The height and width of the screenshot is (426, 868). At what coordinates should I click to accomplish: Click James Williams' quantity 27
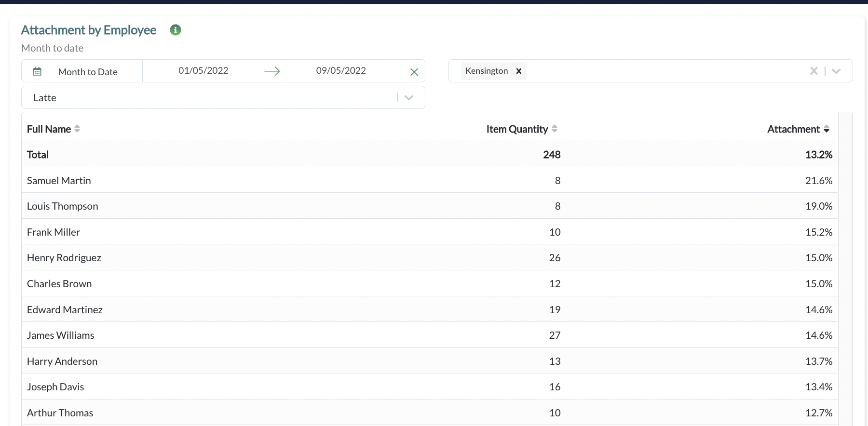pos(555,335)
